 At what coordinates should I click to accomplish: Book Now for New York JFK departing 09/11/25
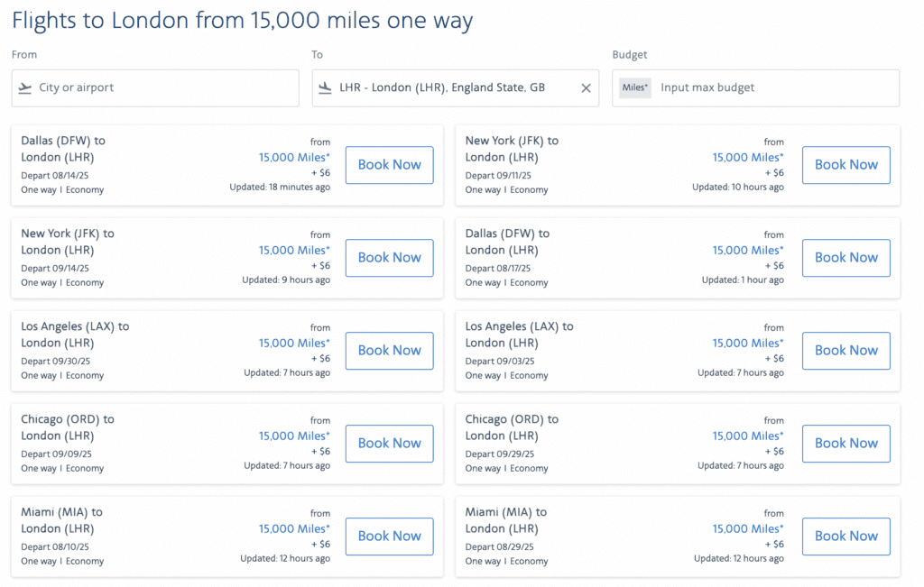pyautogui.click(x=845, y=165)
